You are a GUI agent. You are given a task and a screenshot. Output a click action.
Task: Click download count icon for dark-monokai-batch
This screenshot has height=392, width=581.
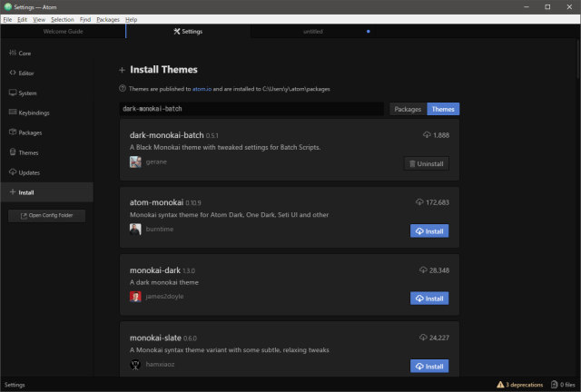click(427, 135)
